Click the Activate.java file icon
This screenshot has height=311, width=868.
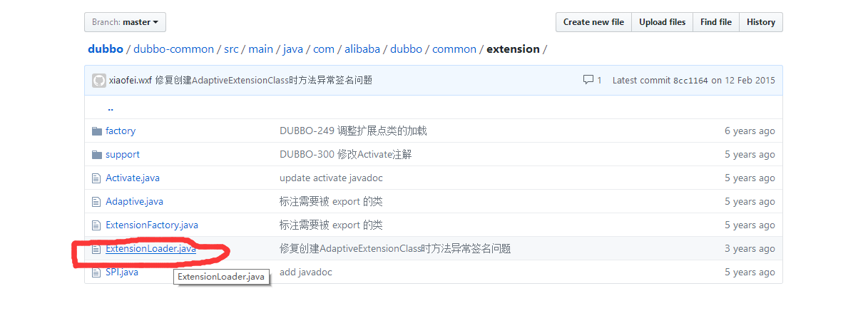(97, 178)
